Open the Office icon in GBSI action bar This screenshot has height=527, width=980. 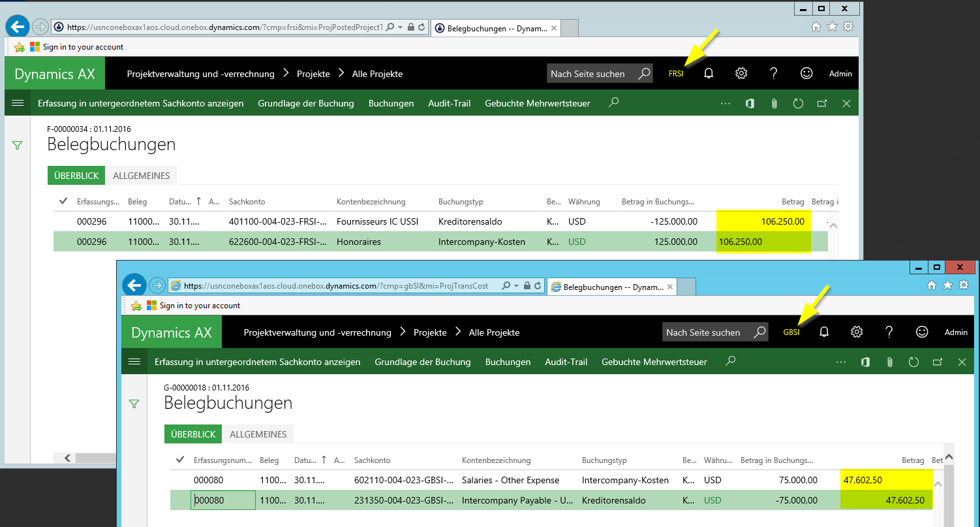(x=865, y=362)
